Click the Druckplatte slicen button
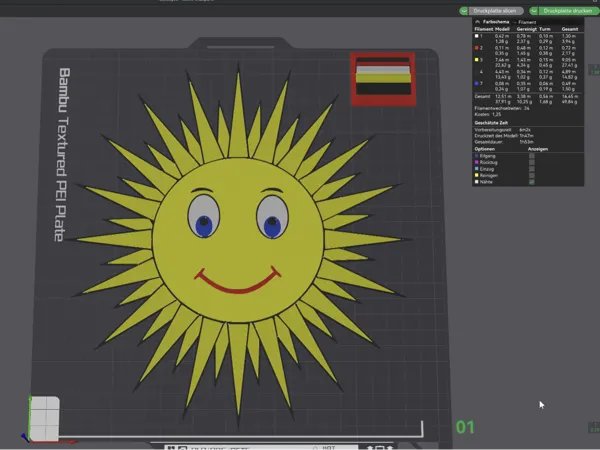This screenshot has height=450, width=600. [496, 11]
